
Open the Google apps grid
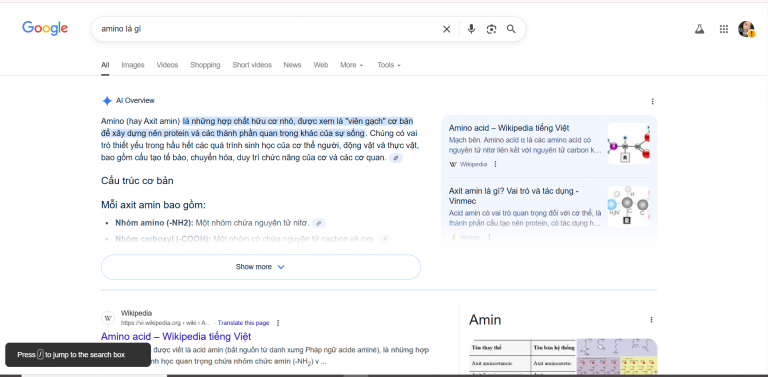tap(723, 29)
